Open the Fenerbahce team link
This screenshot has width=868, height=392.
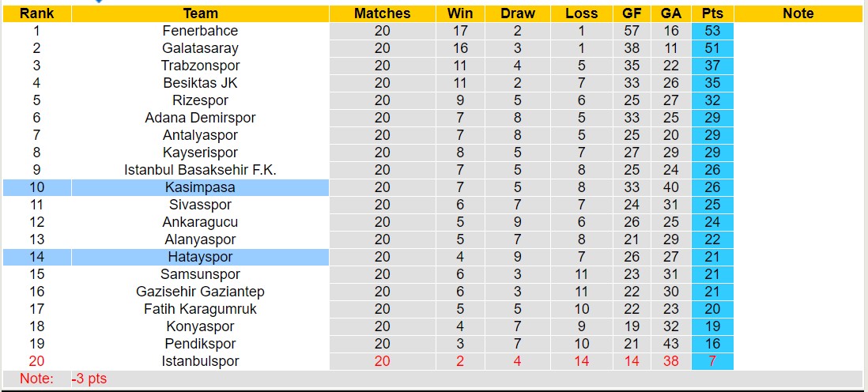200,31
